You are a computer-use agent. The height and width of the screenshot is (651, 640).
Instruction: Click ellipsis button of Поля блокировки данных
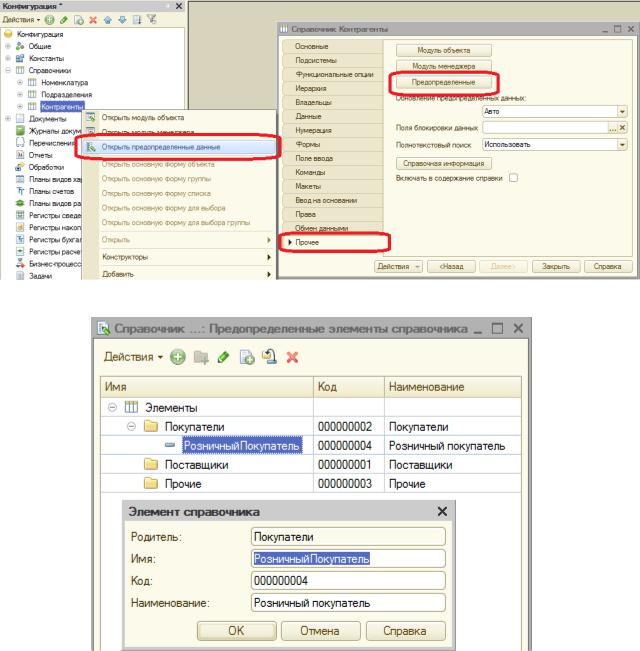tap(613, 128)
